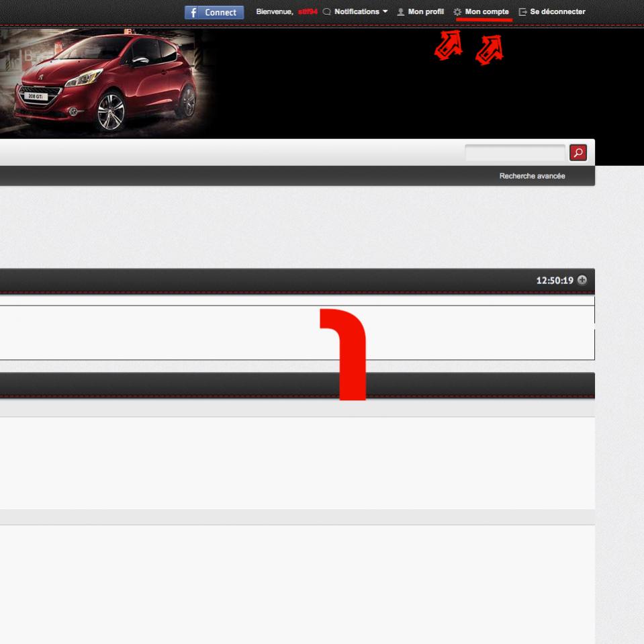This screenshot has width=644, height=644.
Task: Select Se déconnecter to log out
Action: pos(557,12)
